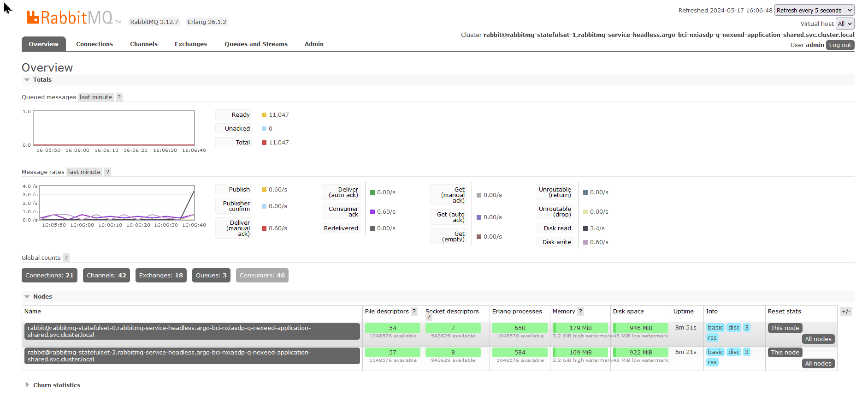Click the +/- column toggle in Nodes table
868x396 pixels.
(x=846, y=312)
